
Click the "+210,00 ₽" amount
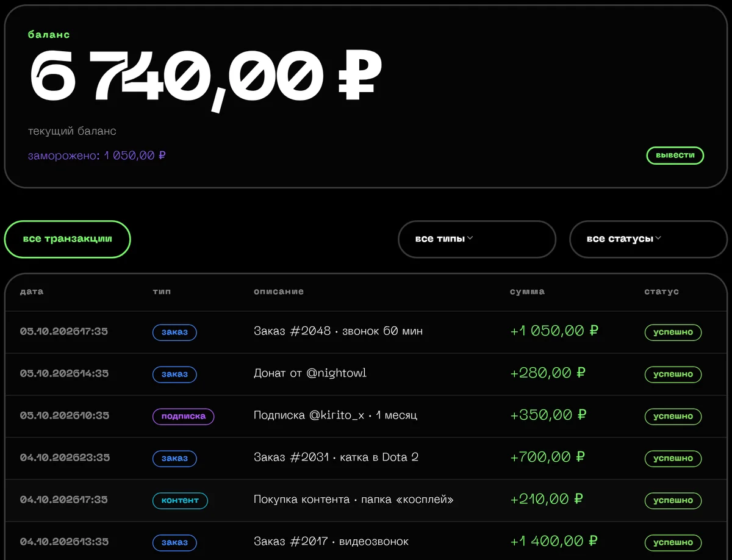click(x=547, y=500)
